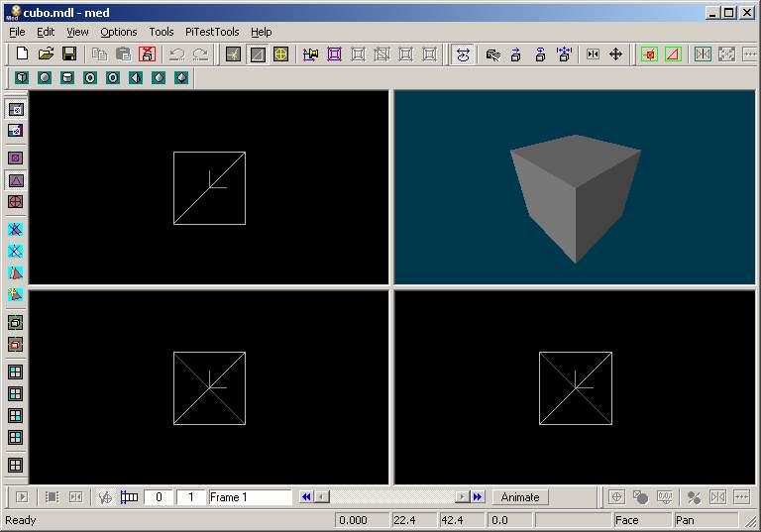761x532 pixels.
Task: Click the yellow crosshair circle toolbar icon
Action: pos(281,53)
